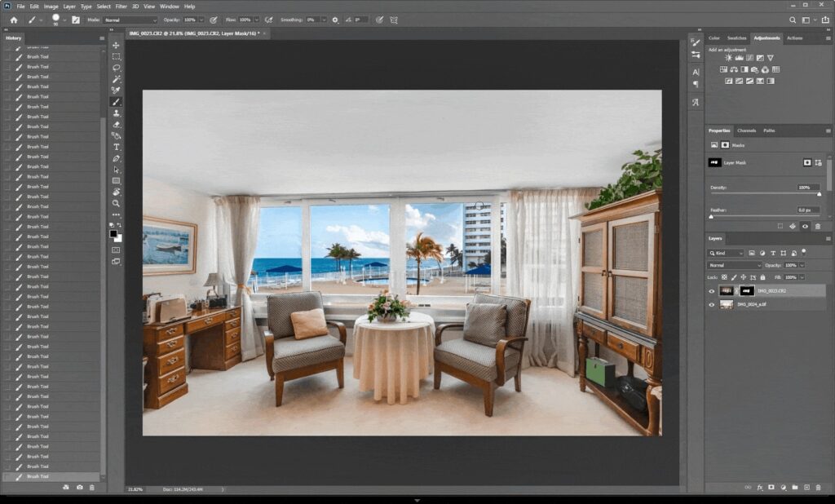Image resolution: width=835 pixels, height=504 pixels.
Task: Click the foreground color swatch
Action: point(112,235)
